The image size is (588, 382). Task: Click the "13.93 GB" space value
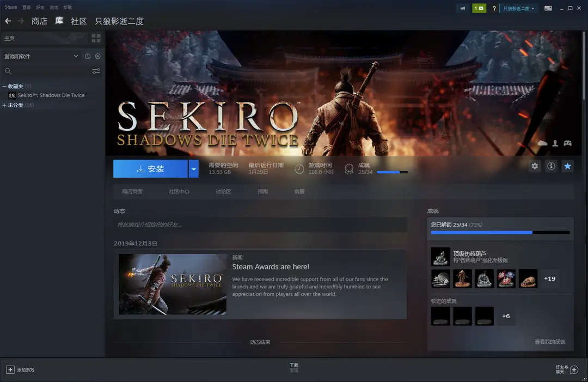click(220, 172)
